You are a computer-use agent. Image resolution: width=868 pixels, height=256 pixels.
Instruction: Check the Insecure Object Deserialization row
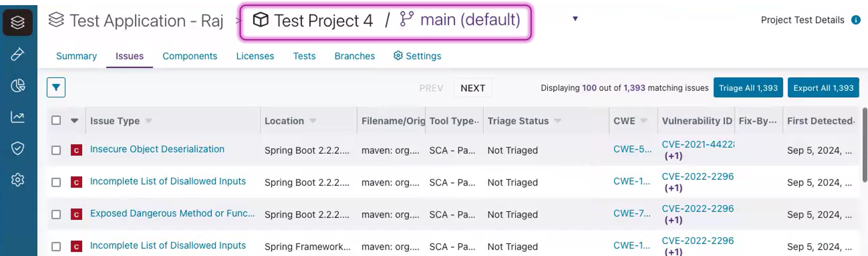click(56, 150)
